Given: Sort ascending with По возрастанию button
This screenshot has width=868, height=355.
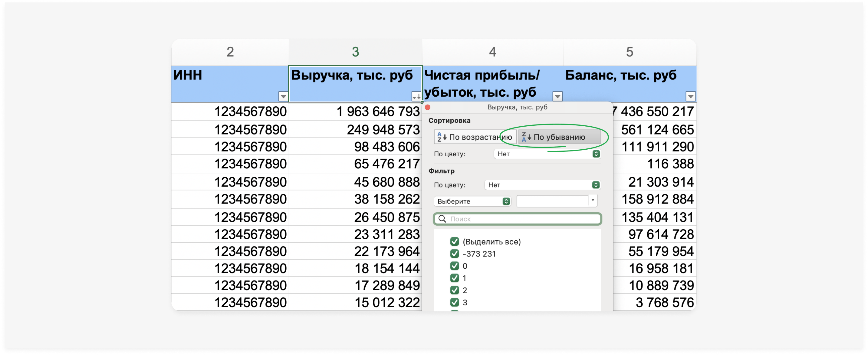Looking at the screenshot, I should (475, 137).
